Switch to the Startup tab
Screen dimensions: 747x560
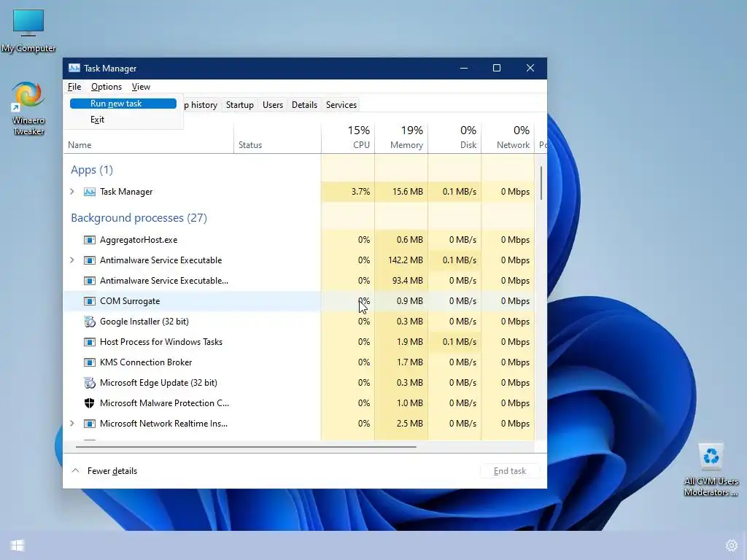point(239,105)
